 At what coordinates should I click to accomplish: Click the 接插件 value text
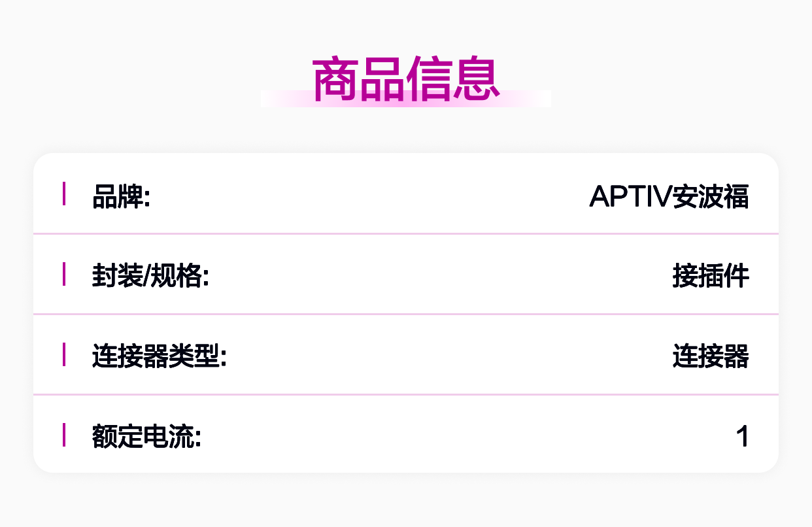pos(711,277)
